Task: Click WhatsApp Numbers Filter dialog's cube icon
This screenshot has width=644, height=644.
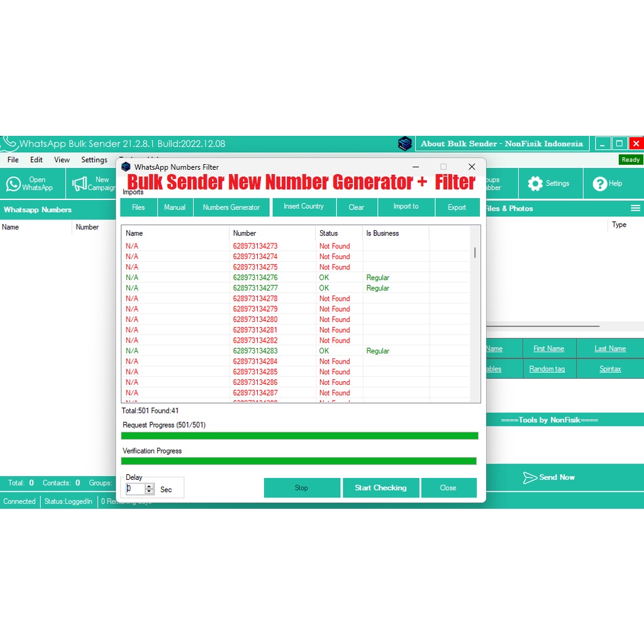Action: (x=126, y=167)
